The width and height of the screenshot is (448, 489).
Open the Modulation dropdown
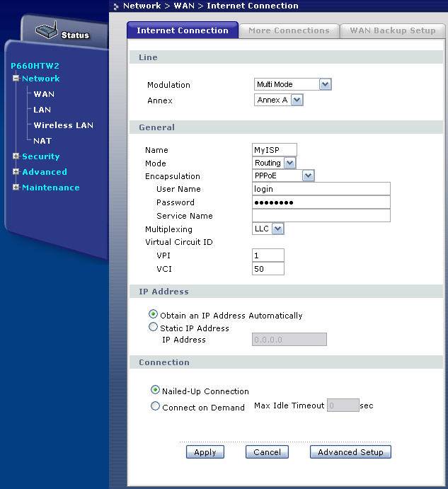click(325, 85)
